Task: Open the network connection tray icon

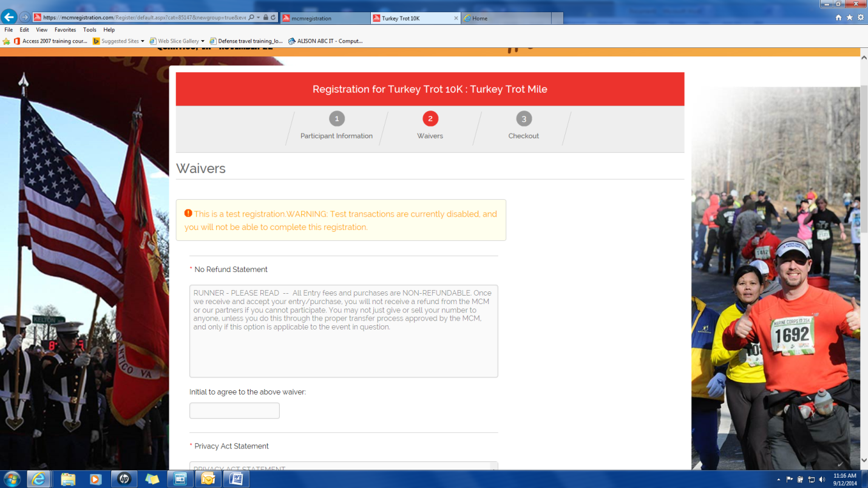Action: [x=812, y=480]
